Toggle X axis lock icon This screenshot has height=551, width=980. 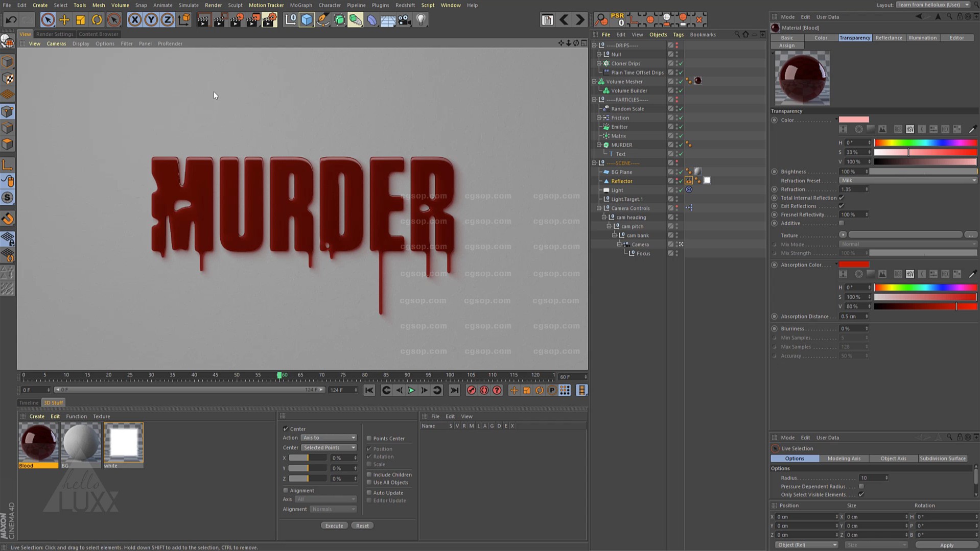point(135,20)
